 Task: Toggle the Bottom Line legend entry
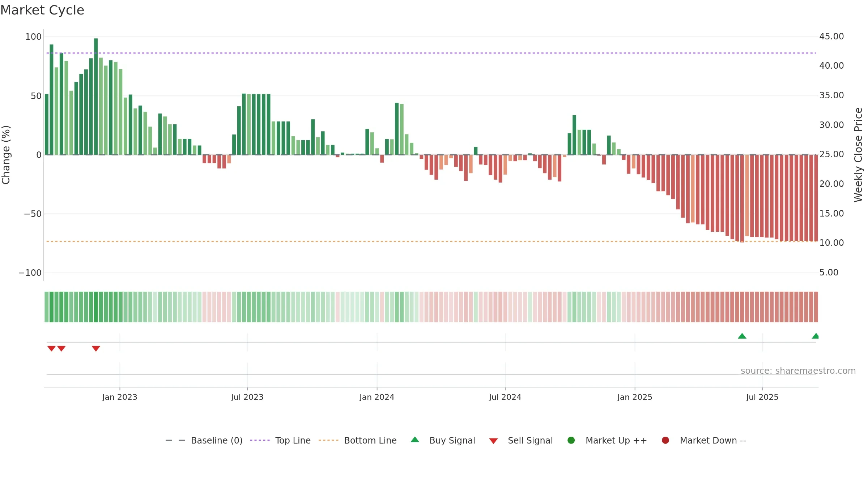[x=358, y=440]
